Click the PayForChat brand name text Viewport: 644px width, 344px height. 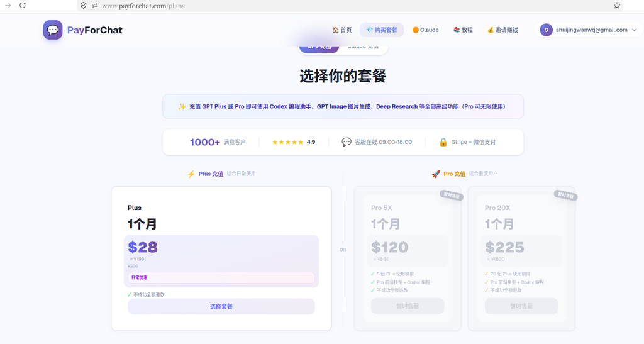(x=95, y=30)
